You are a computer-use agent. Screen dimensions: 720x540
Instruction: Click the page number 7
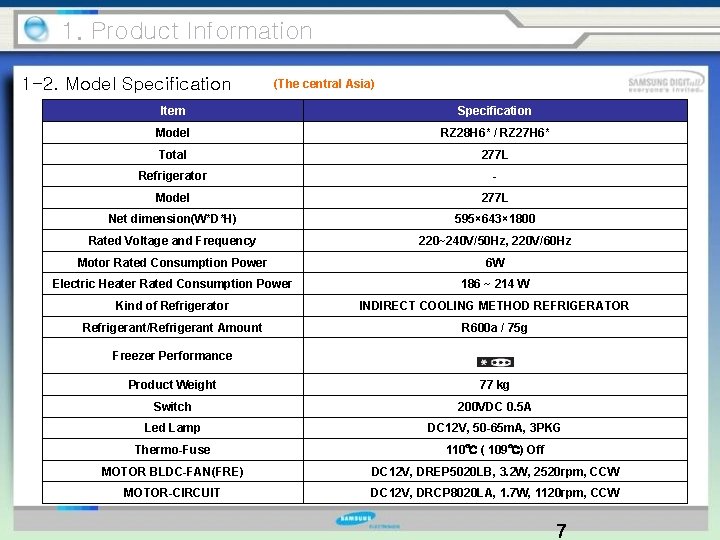pyautogui.click(x=561, y=531)
